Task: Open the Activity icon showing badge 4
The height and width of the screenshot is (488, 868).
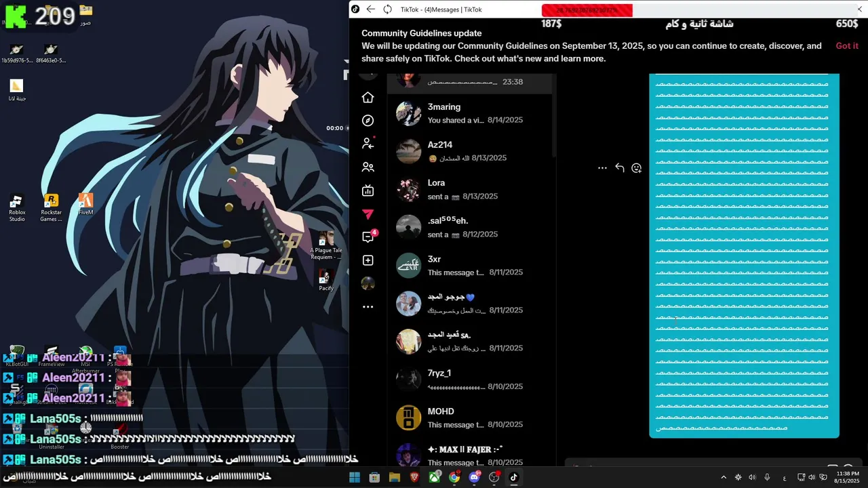Action: [369, 237]
